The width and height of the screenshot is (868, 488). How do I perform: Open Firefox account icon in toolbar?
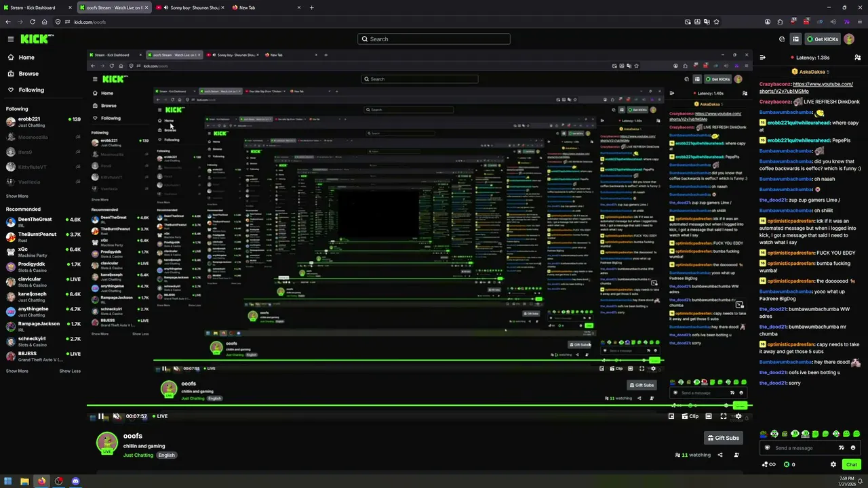click(768, 22)
